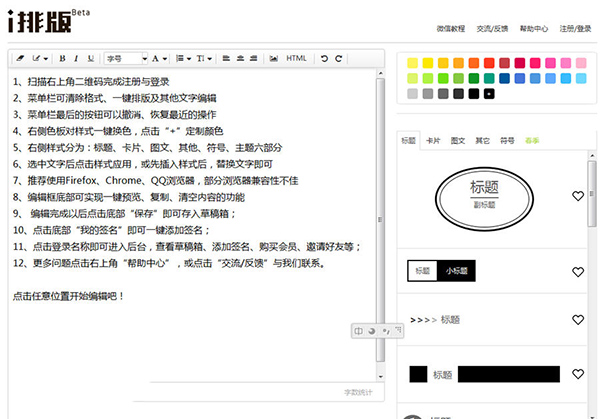Screen dimensions: 600x419
Task: Click the list formatting icon
Action: click(179, 59)
